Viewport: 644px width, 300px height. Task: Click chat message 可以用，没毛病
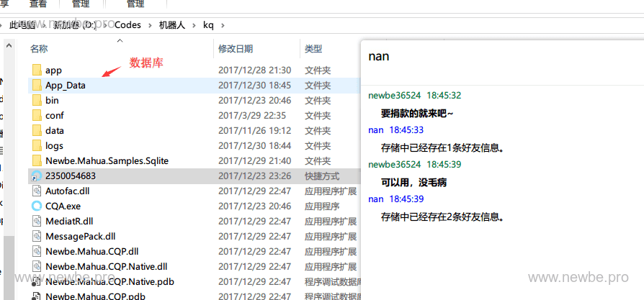(x=413, y=182)
